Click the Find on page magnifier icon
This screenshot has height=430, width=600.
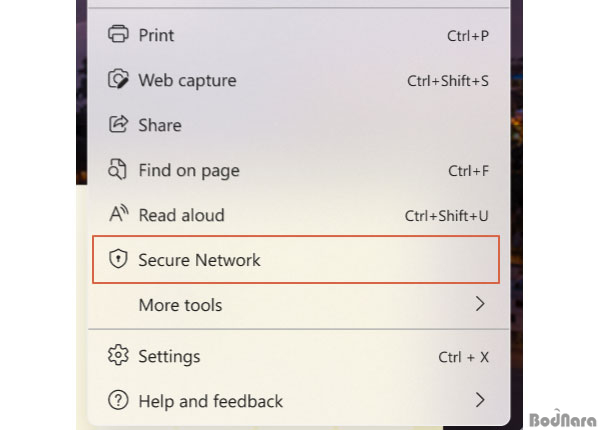pos(117,169)
